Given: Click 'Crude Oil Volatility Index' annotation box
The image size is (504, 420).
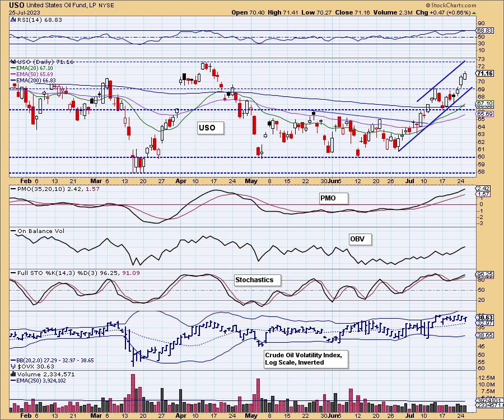Looking at the screenshot, I should coord(306,359).
